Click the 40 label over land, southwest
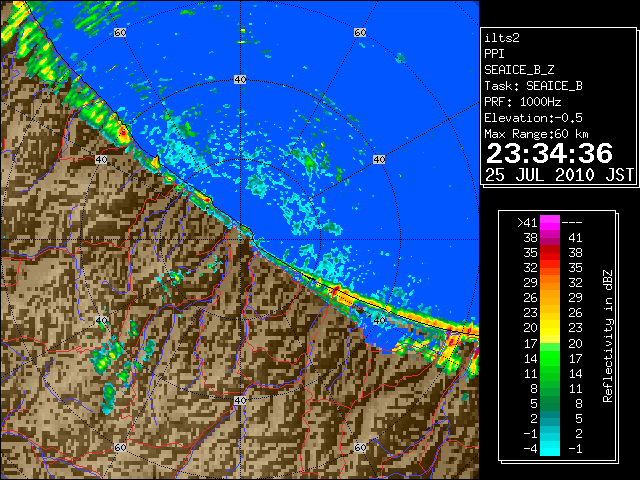Screen dimensions: 640x480 coord(101,320)
